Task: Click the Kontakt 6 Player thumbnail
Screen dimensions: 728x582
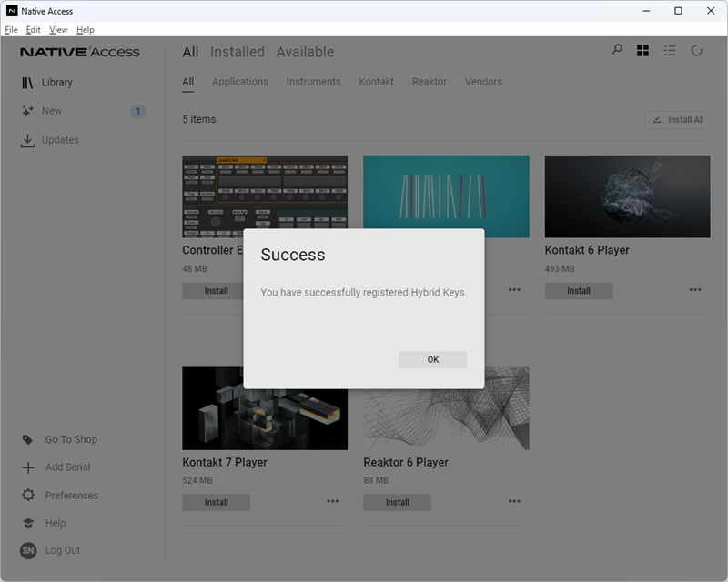Action: point(627,196)
